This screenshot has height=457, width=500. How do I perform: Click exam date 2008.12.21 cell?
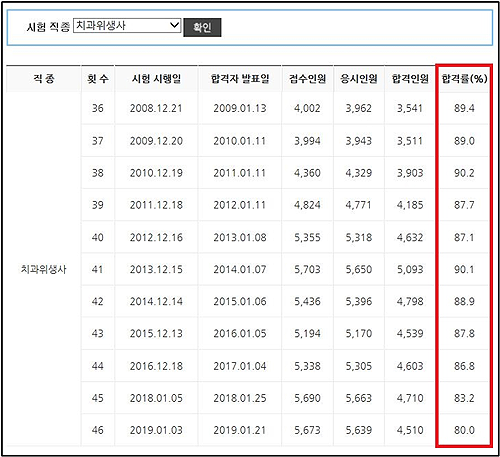pyautogui.click(x=156, y=108)
